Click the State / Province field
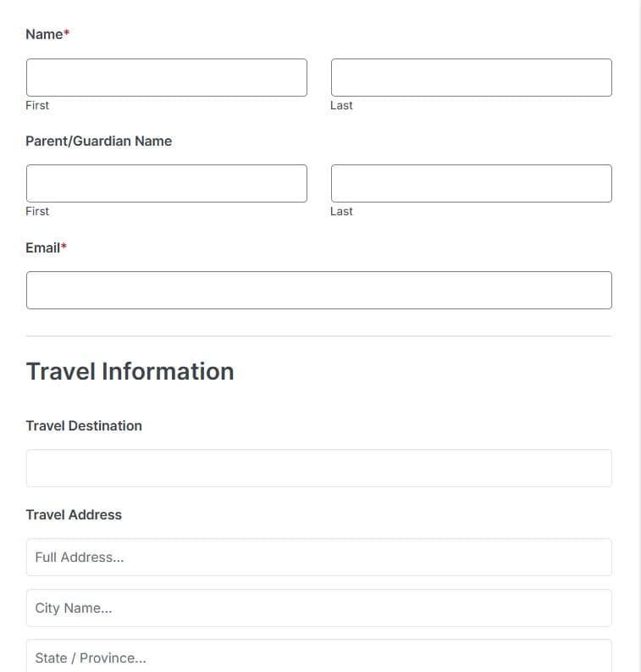This screenshot has height=672, width=641. coord(319,656)
